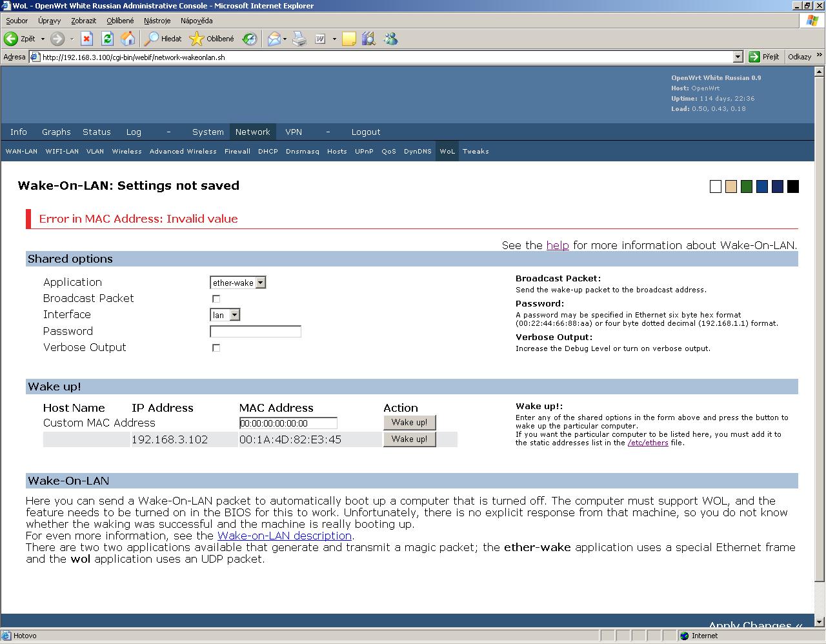Toggle the Verbose Output checkbox
The height and width of the screenshot is (644, 826).
216,348
